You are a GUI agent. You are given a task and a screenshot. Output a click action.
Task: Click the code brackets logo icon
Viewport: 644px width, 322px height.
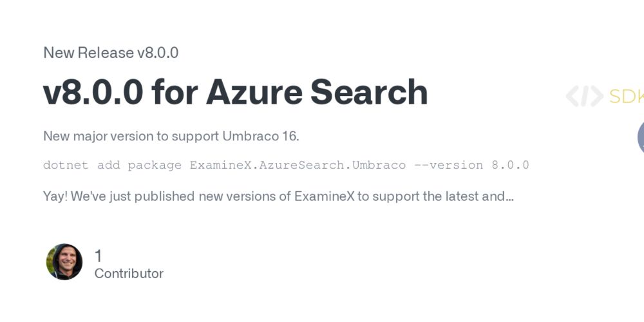[585, 96]
